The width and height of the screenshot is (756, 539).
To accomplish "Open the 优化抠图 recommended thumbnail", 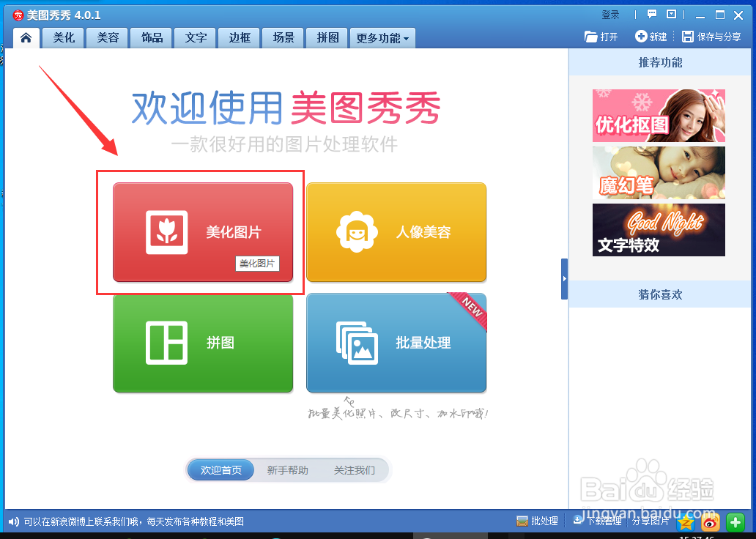I will point(659,116).
